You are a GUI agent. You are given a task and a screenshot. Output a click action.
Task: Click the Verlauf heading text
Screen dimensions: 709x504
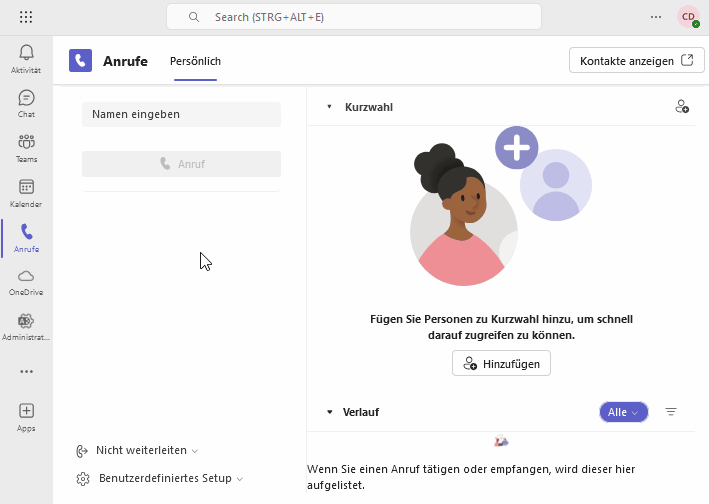(361, 412)
